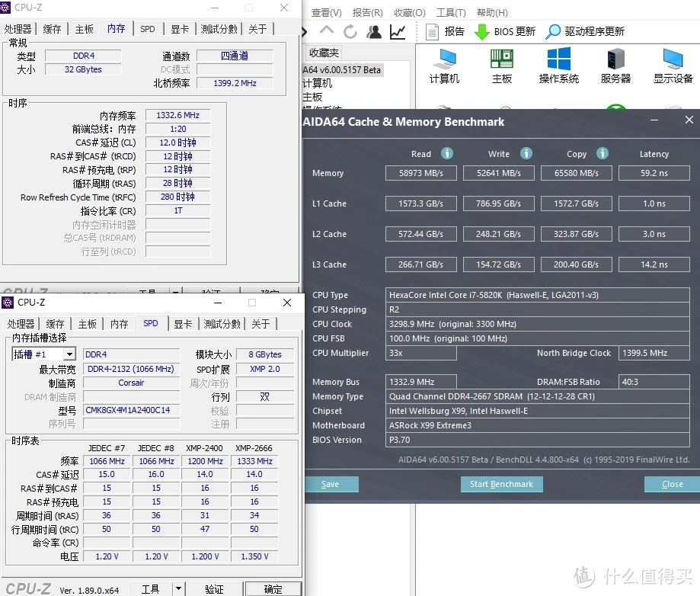Image resolution: width=700 pixels, height=596 pixels.
Task: Click the info icon next to Read
Action: (x=447, y=153)
